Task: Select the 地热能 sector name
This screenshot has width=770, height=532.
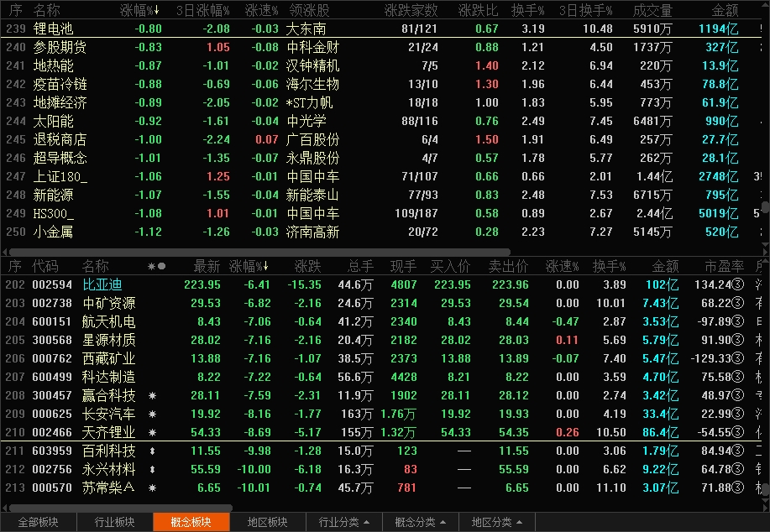Action: (53, 65)
